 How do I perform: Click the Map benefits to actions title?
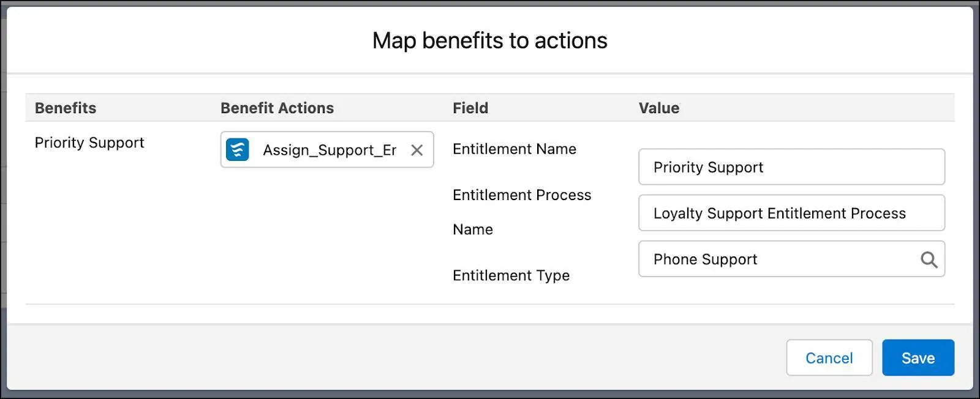tap(490, 40)
